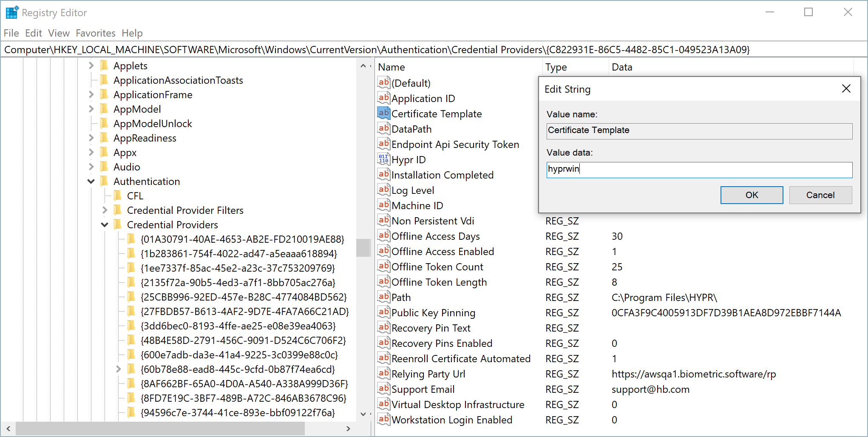Click the Path value string icon

pyautogui.click(x=383, y=297)
